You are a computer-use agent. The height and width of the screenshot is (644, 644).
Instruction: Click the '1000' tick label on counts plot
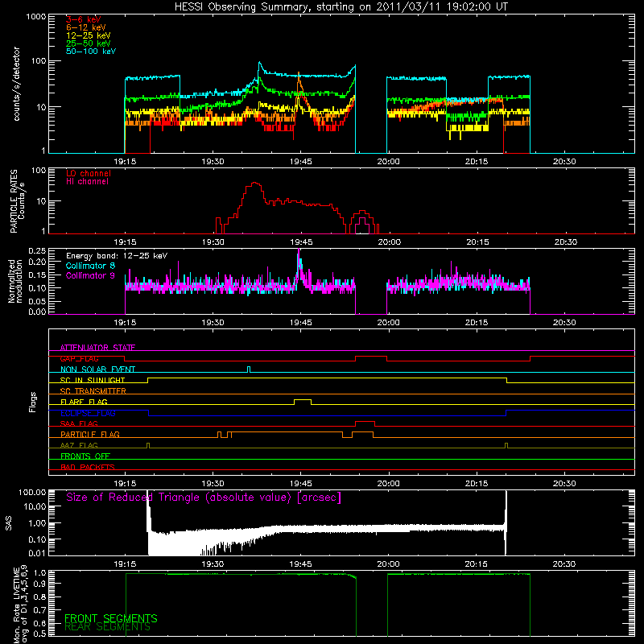click(x=35, y=17)
